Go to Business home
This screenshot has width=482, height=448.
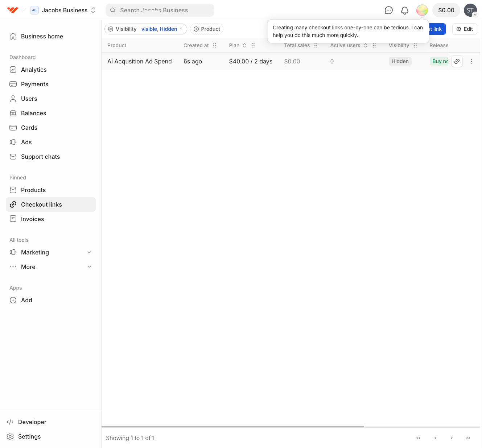[51, 36]
